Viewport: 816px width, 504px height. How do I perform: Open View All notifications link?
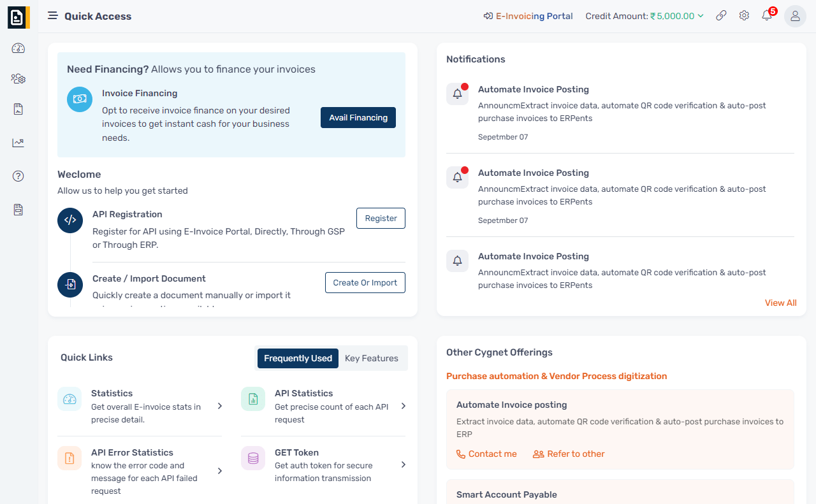[x=780, y=303]
